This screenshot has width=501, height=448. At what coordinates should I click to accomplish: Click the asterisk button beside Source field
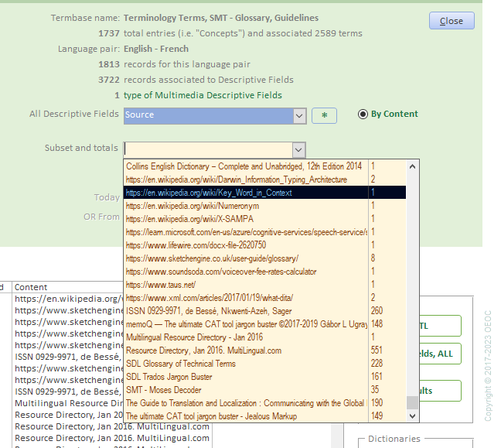coord(324,115)
